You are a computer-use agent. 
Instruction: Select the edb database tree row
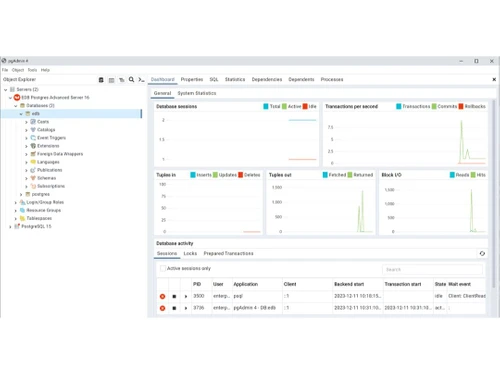point(71,114)
